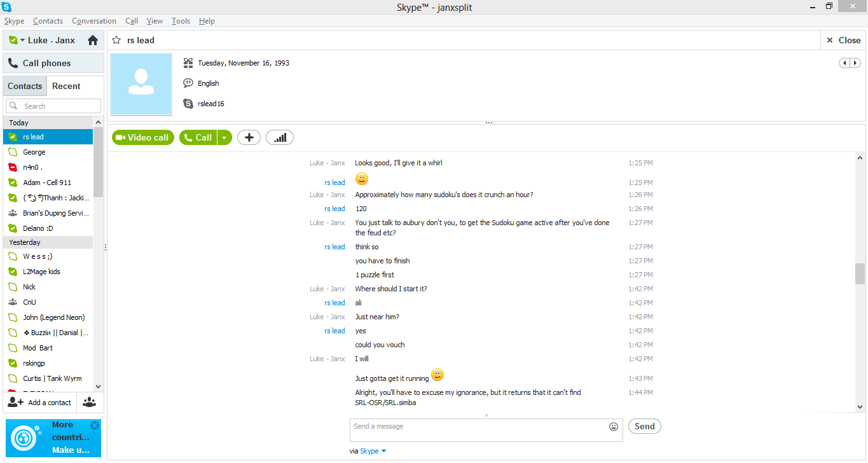The height and width of the screenshot is (463, 868).
Task: Select rskingp contact
Action: tap(48, 363)
